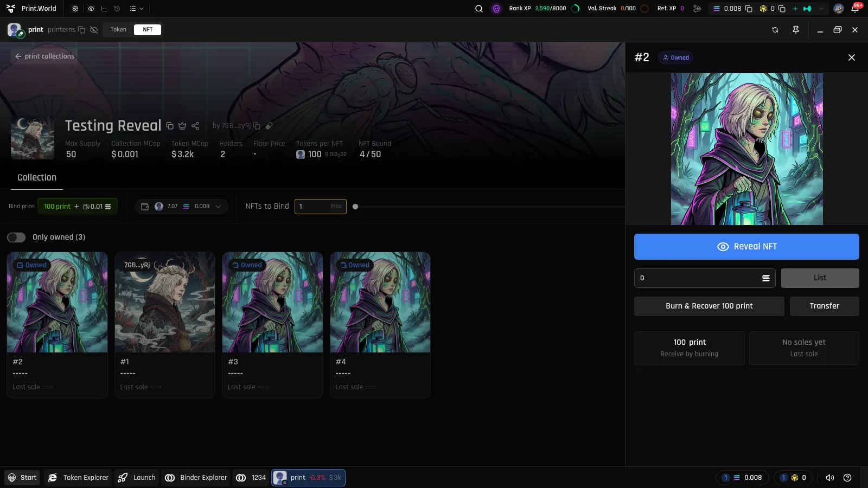Open the list layout dropdown
The image size is (868, 488).
[x=137, y=9]
